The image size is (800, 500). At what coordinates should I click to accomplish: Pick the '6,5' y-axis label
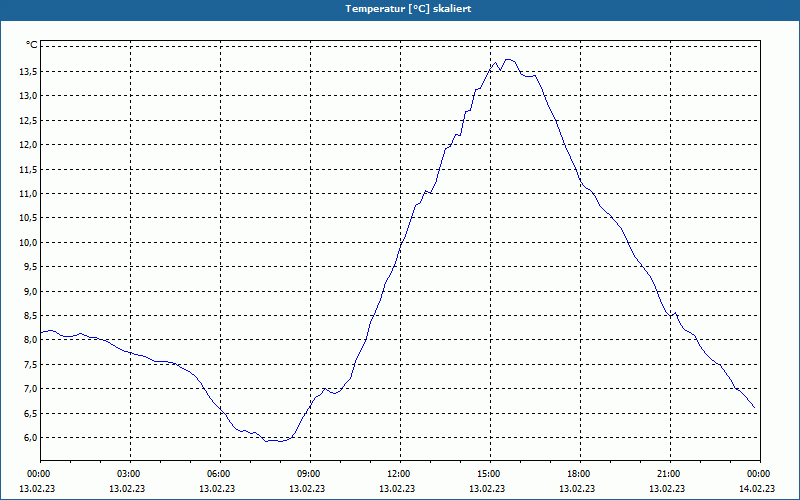pyautogui.click(x=30, y=413)
